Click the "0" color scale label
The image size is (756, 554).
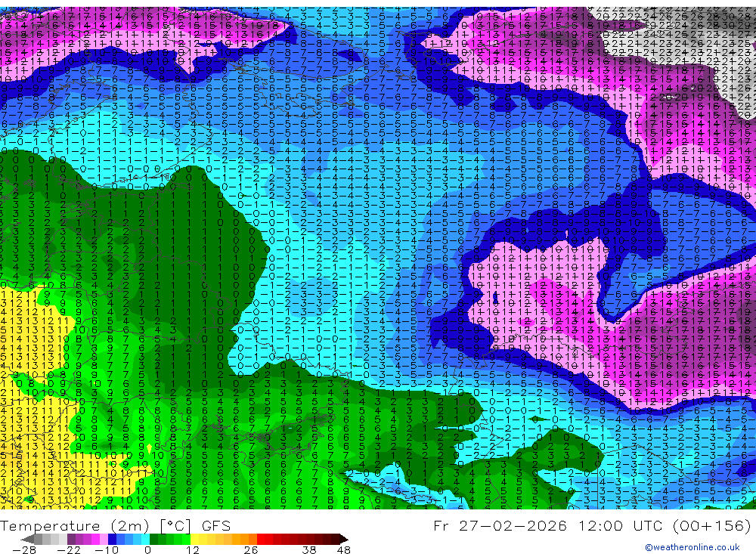[147, 549]
